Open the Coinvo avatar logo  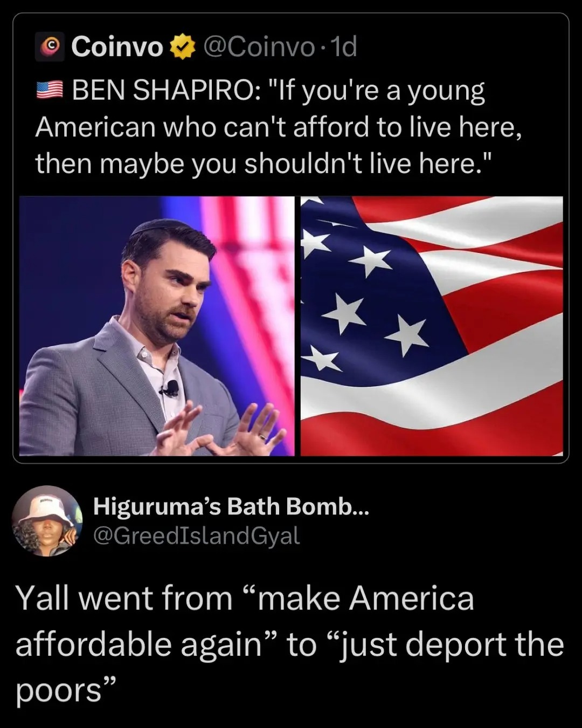(x=50, y=47)
